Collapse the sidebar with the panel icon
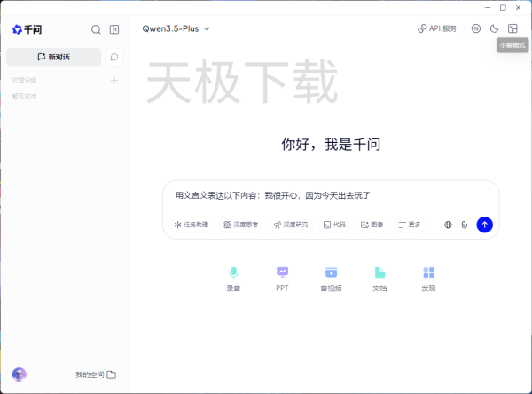This screenshot has width=532, height=394. pyautogui.click(x=114, y=29)
